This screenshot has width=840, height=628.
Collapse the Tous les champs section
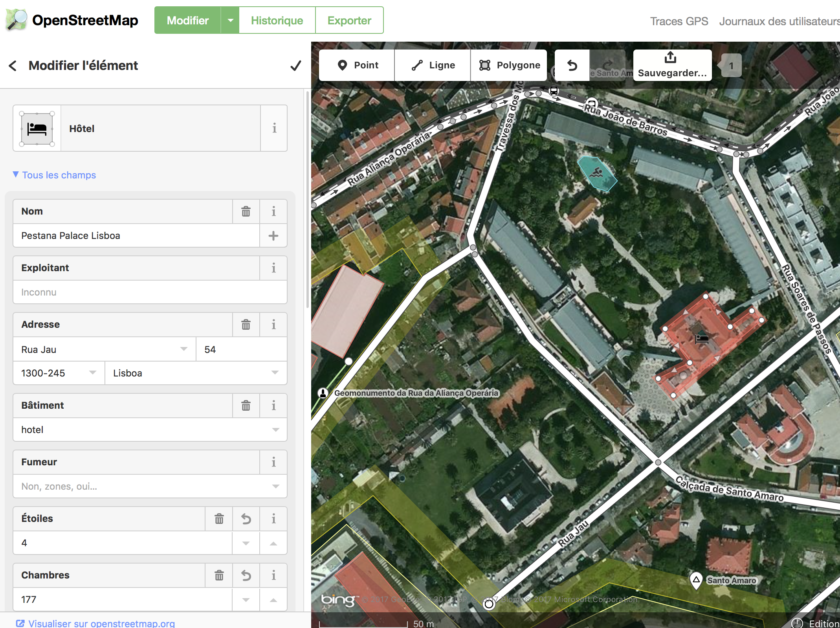click(x=55, y=175)
